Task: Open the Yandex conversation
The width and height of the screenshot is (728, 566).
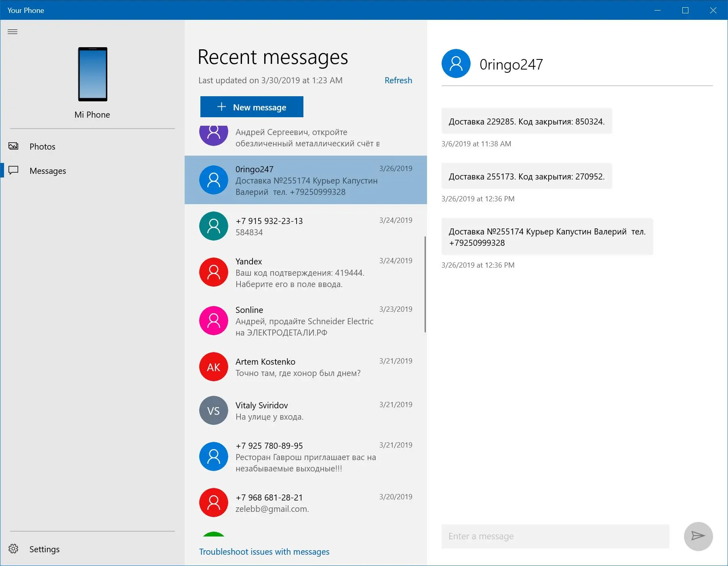Action: [306, 272]
